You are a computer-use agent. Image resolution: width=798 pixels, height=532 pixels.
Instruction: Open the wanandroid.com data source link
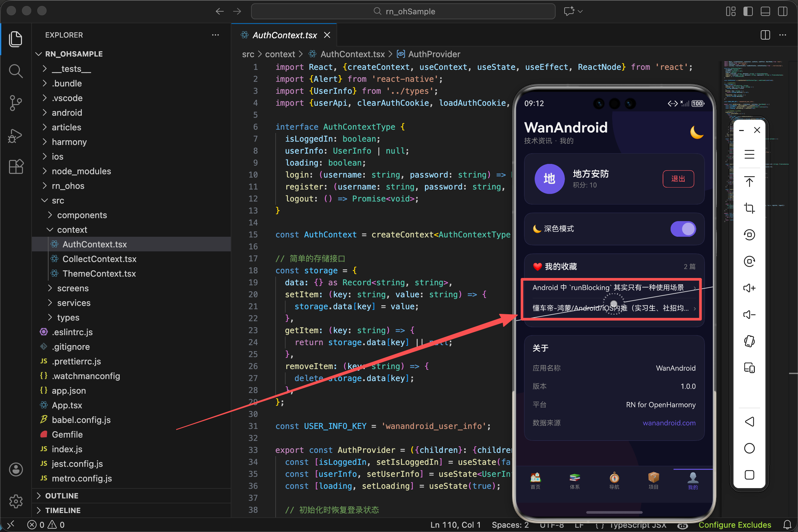pos(669,423)
